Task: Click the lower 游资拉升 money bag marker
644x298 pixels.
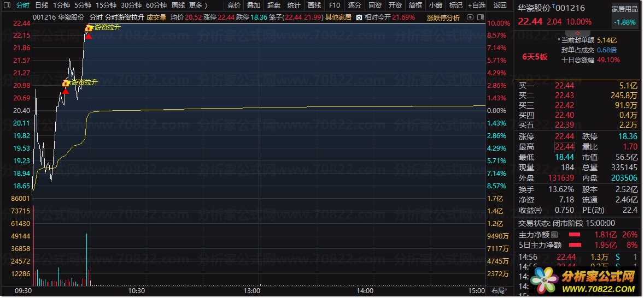Action: pyautogui.click(x=65, y=83)
